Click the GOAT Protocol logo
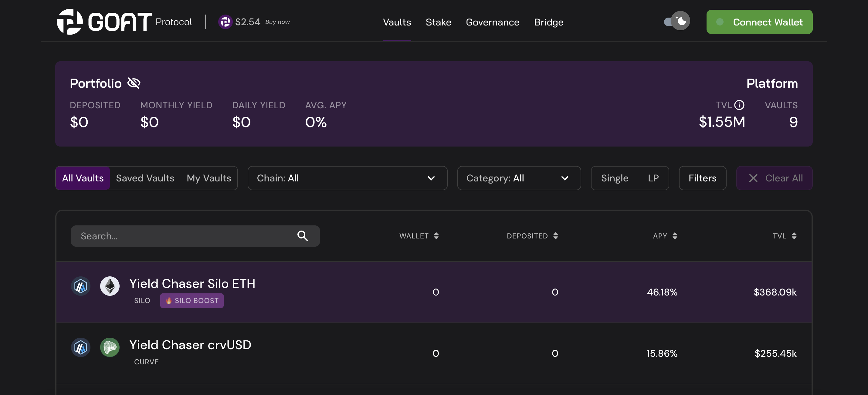Viewport: 868px width, 395px height. 124,22
